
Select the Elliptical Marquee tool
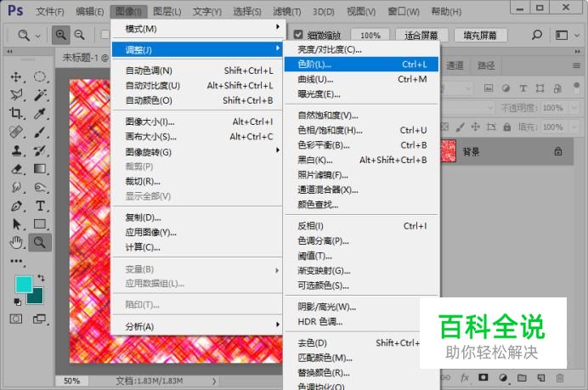[40, 76]
